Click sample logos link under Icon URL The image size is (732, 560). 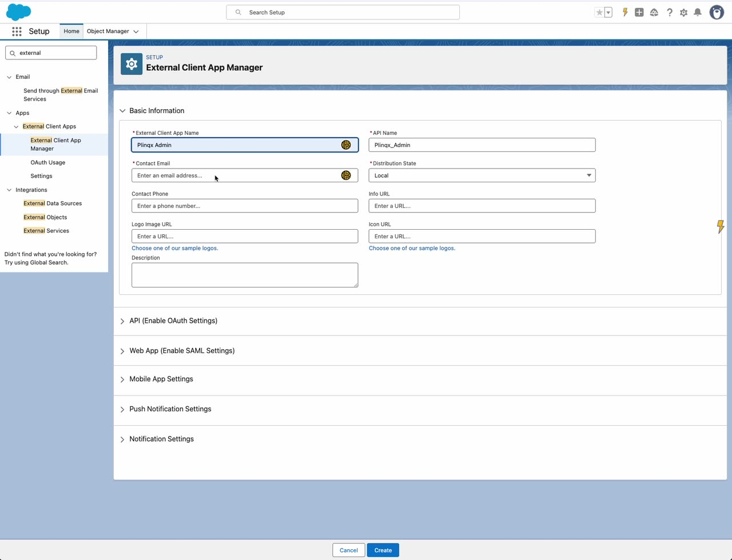click(x=412, y=249)
